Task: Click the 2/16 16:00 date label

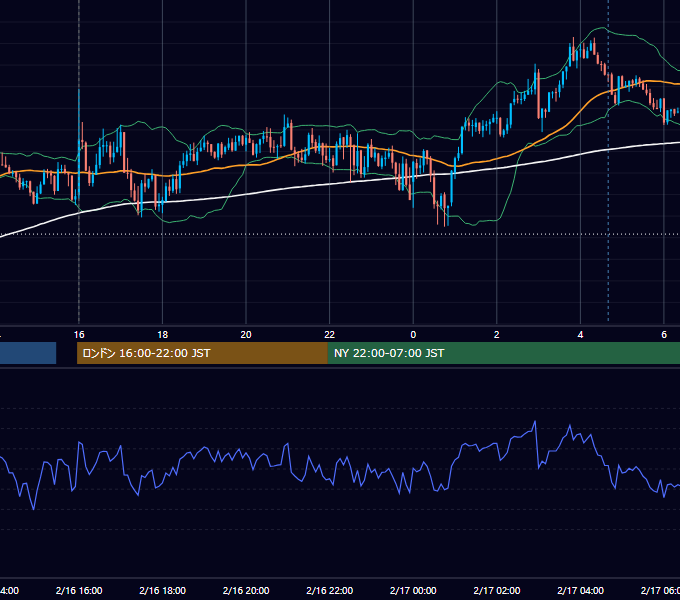Action: point(79,590)
